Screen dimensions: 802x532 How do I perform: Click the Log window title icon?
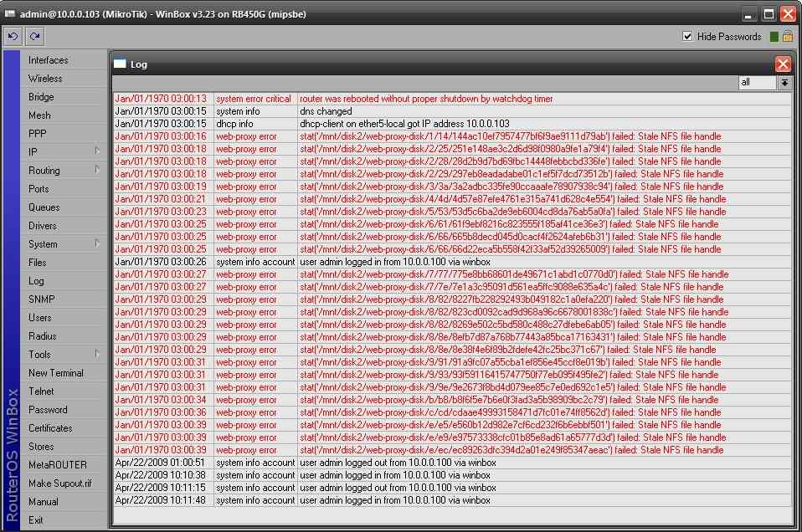click(120, 64)
